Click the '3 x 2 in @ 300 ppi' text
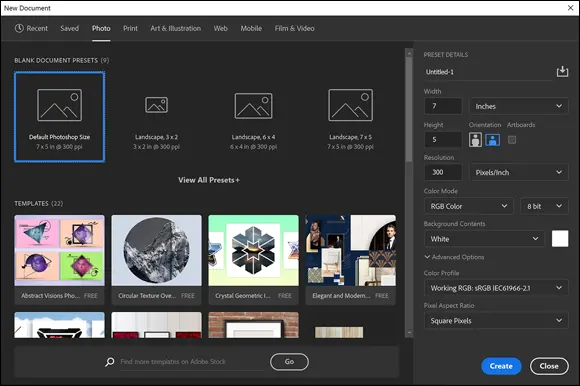This screenshot has width=580, height=386. (x=156, y=147)
